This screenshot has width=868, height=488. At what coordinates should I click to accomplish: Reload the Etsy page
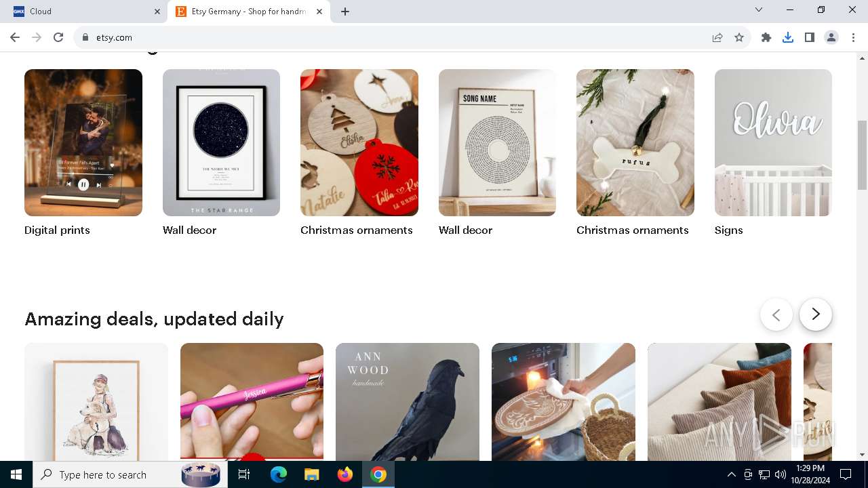click(x=58, y=37)
